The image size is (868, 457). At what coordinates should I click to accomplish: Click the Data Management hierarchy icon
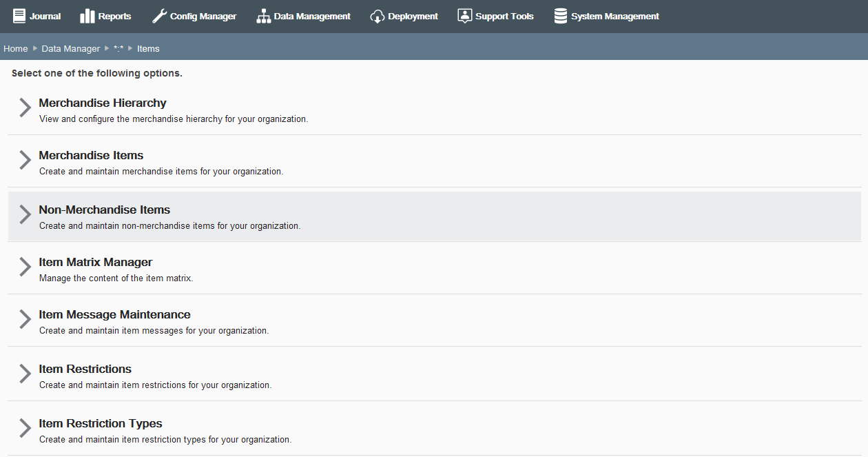(x=262, y=15)
